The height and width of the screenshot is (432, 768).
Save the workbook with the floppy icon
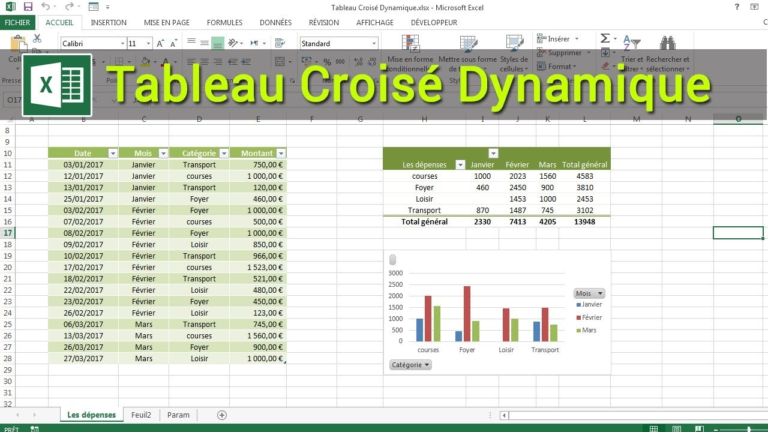click(28, 7)
